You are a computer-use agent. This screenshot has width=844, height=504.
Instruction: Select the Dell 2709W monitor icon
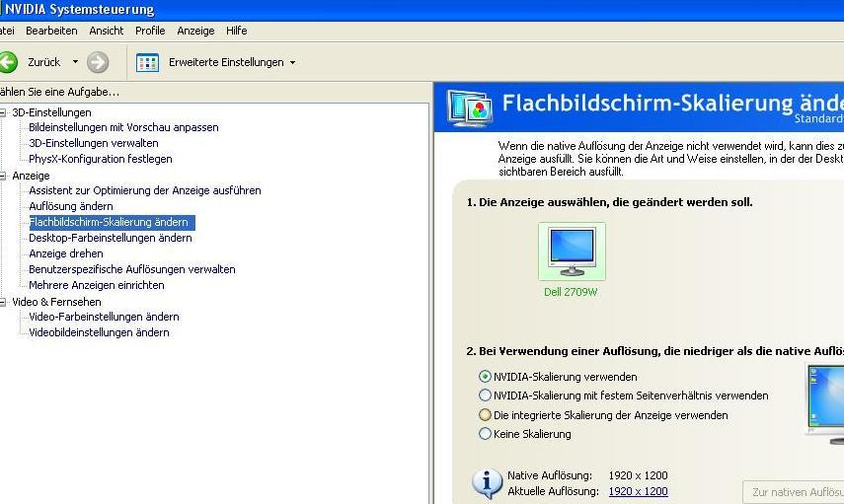pos(572,252)
